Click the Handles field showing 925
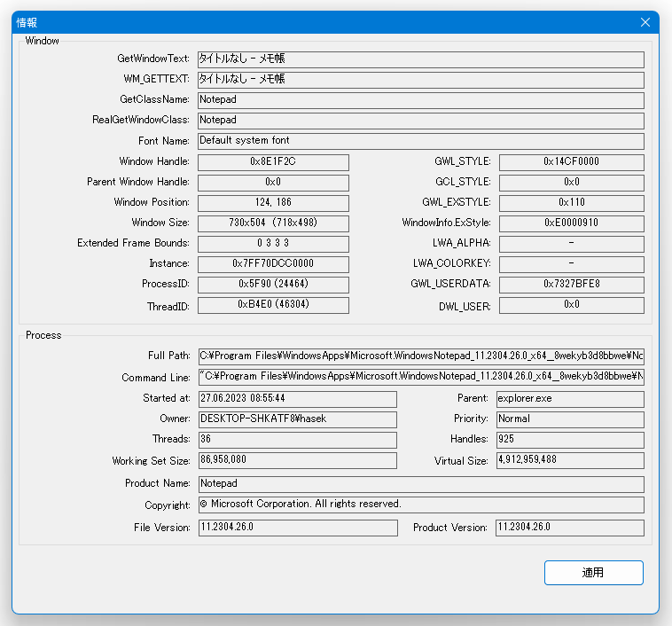This screenshot has width=672, height=626. (570, 440)
